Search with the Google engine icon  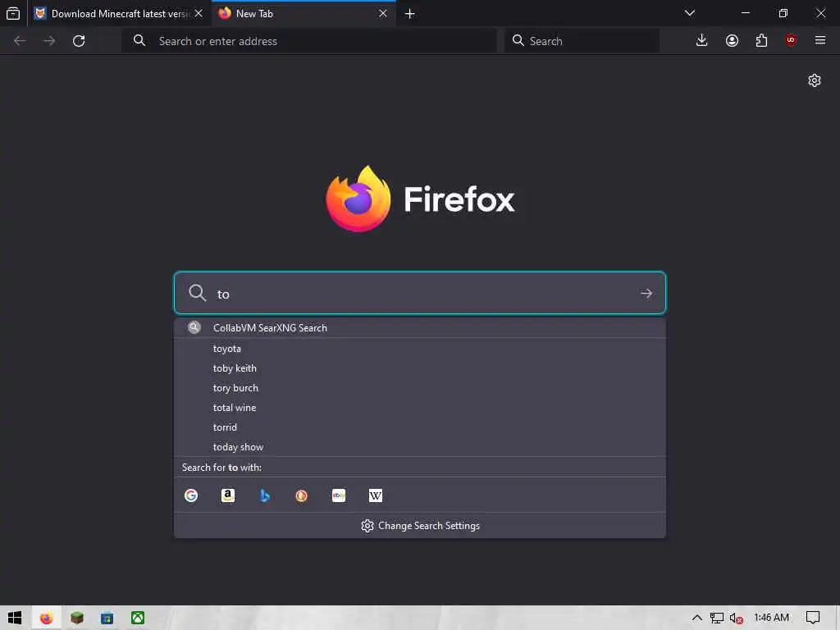click(191, 495)
